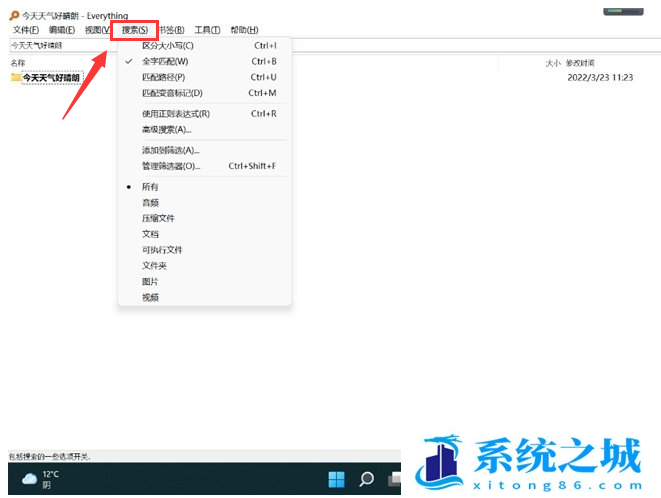Click the 12°C temperature text

pos(51,474)
